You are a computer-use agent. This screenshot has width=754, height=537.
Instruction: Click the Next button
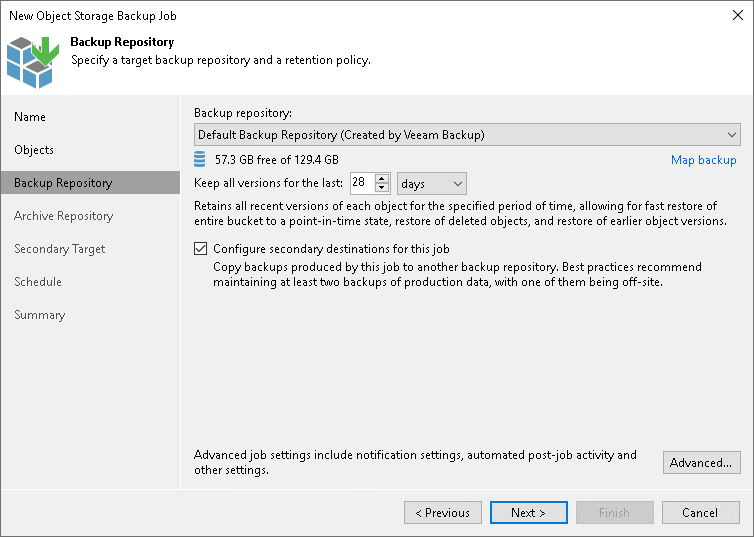pos(528,512)
